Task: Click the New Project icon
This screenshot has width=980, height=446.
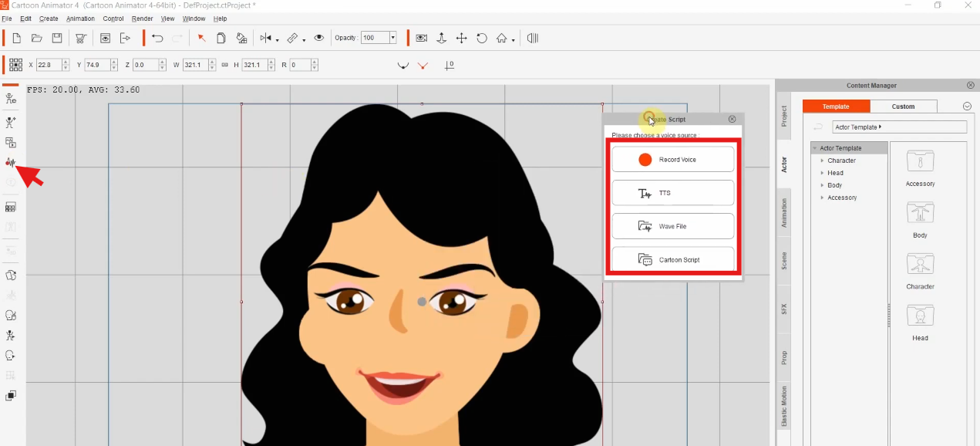Action: point(16,38)
